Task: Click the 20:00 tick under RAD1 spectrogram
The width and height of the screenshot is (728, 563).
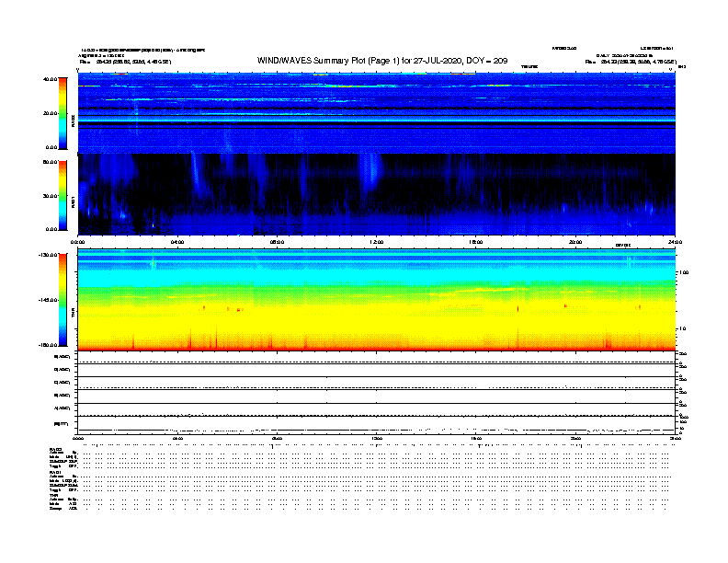Action: coord(575,242)
